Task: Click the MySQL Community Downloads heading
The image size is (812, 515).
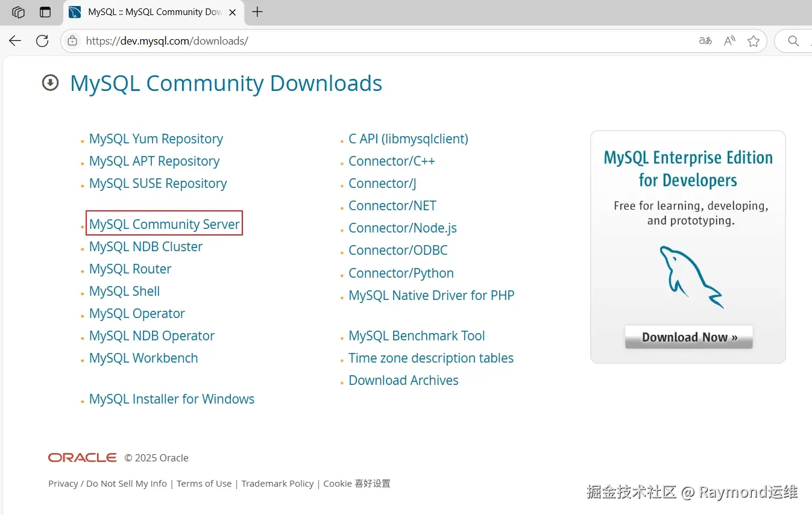Action: click(x=226, y=83)
